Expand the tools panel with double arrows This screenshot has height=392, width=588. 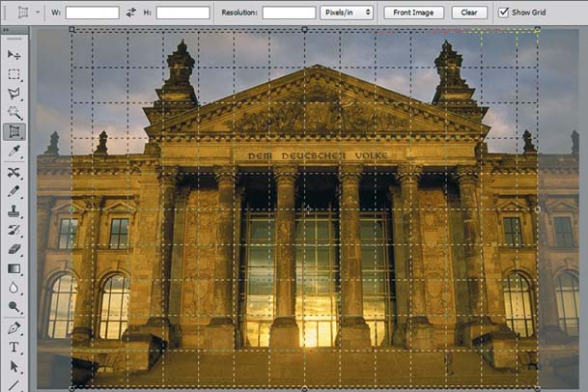[x=5, y=30]
